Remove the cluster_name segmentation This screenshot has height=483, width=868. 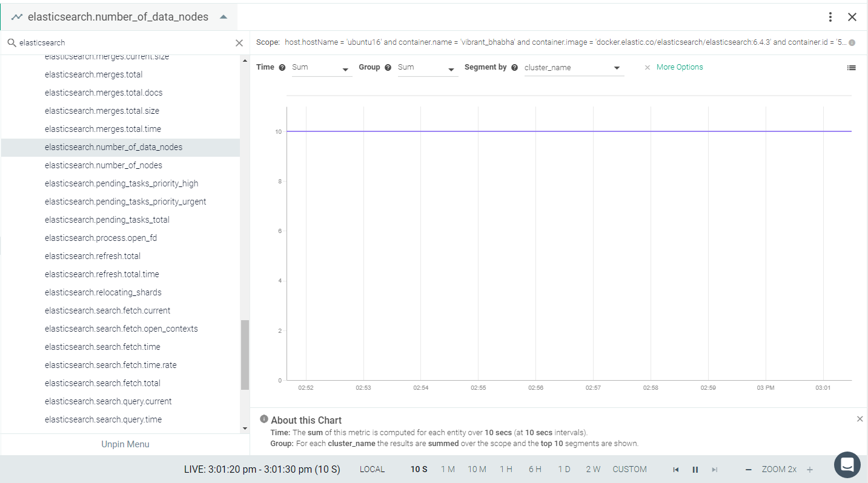[647, 67]
